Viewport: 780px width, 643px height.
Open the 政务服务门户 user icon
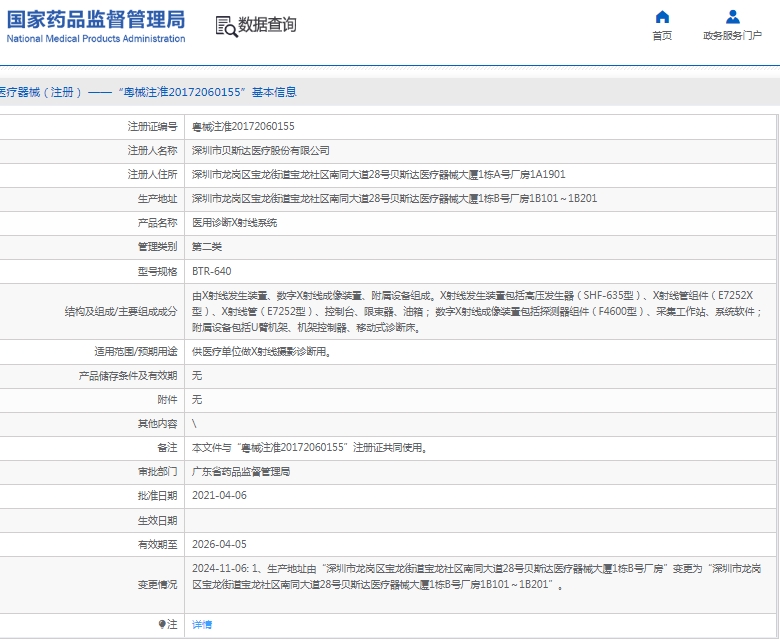732,17
